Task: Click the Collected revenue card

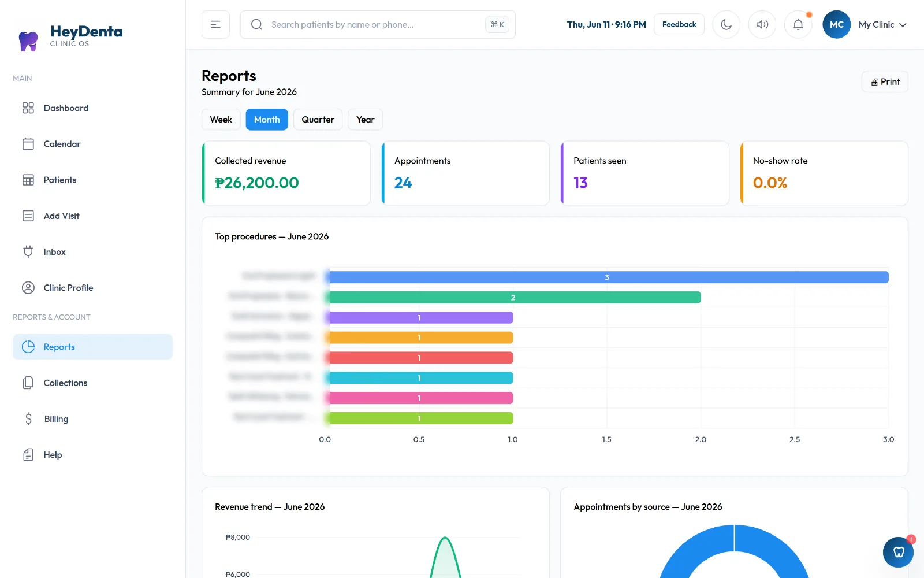Action: point(286,173)
